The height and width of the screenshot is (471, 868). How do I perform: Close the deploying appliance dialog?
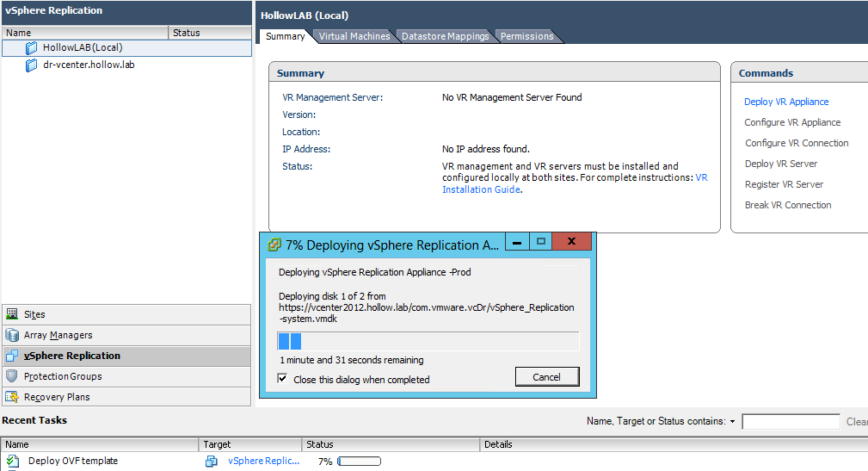click(572, 242)
